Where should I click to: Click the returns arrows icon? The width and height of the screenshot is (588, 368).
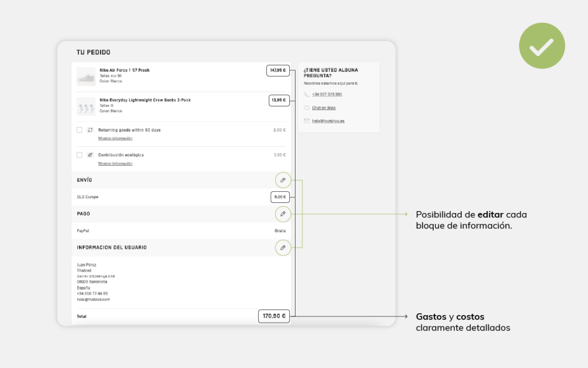(x=89, y=130)
